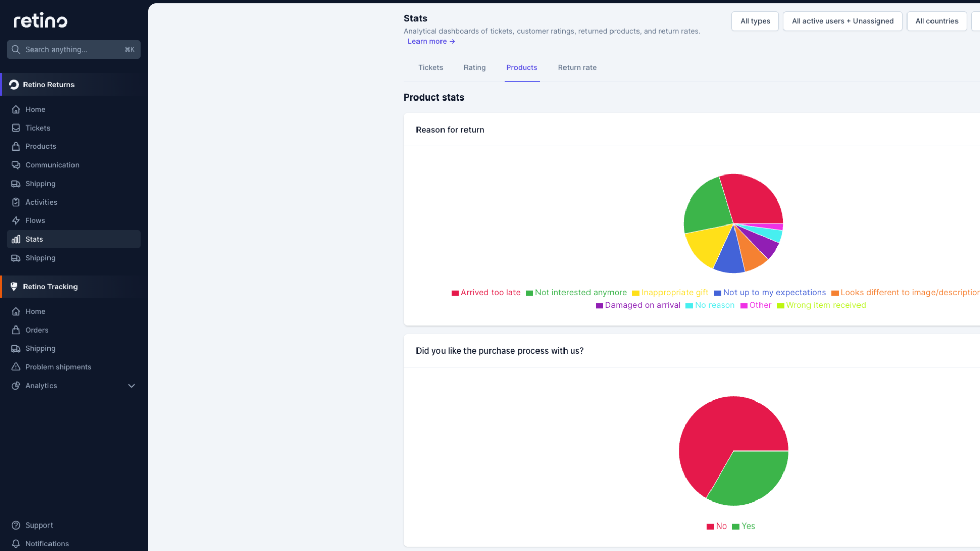Screen dimensions: 980x551
Task: Open the Communication section
Action: [x=52, y=165]
